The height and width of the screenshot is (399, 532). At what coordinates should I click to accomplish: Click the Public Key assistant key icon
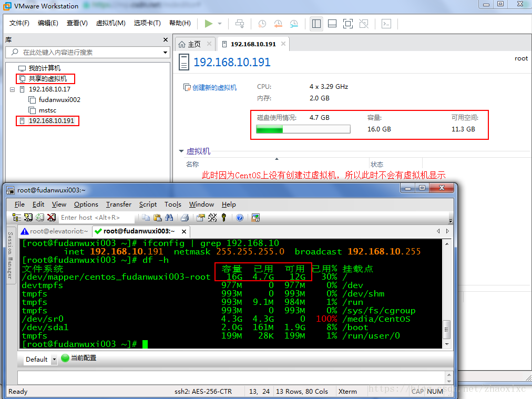coord(224,218)
